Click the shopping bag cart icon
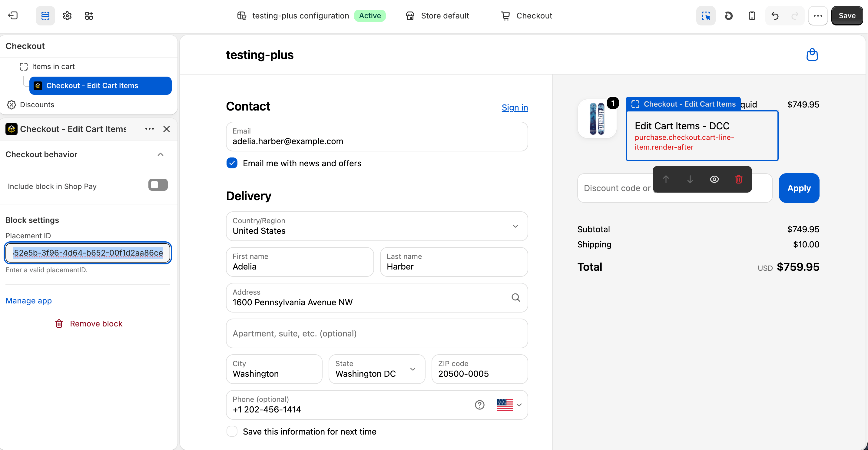Viewport: 868px width, 450px height. (x=812, y=55)
